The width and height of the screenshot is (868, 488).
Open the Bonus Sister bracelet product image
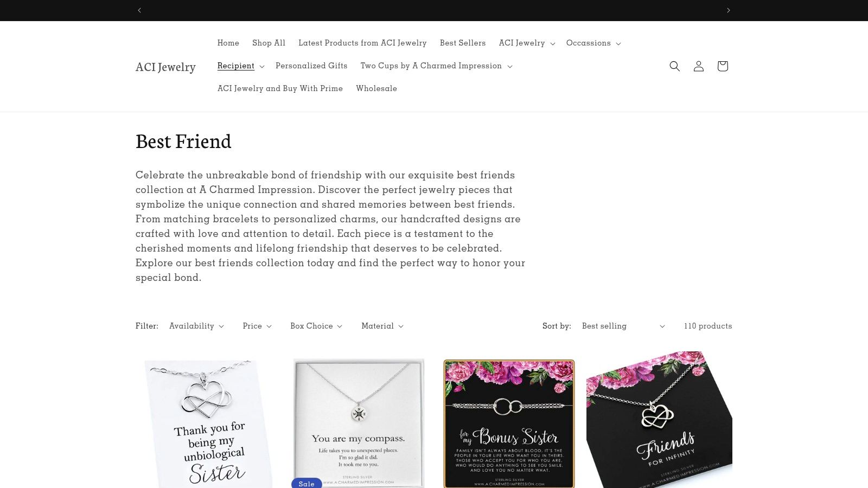coord(509,423)
